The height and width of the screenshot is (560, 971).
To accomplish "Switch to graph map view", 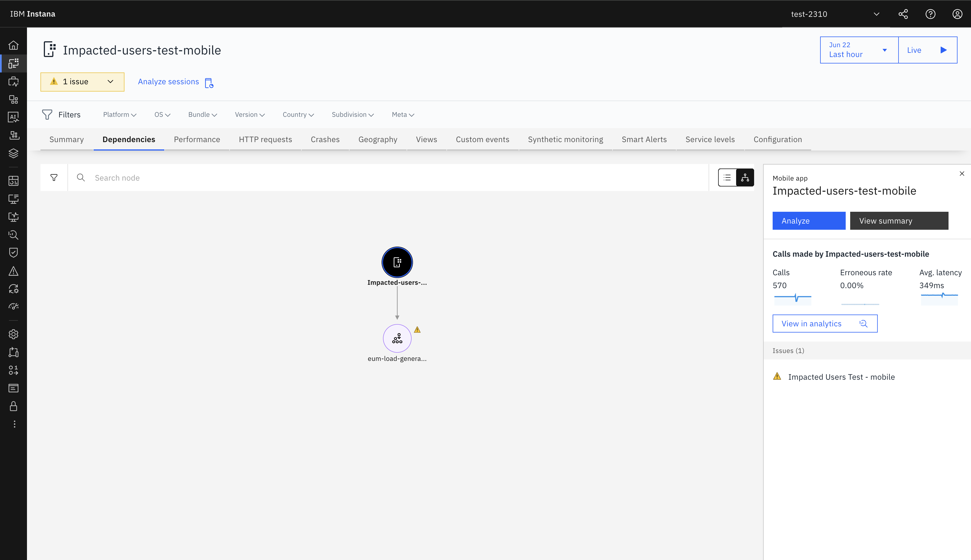I will (x=745, y=178).
